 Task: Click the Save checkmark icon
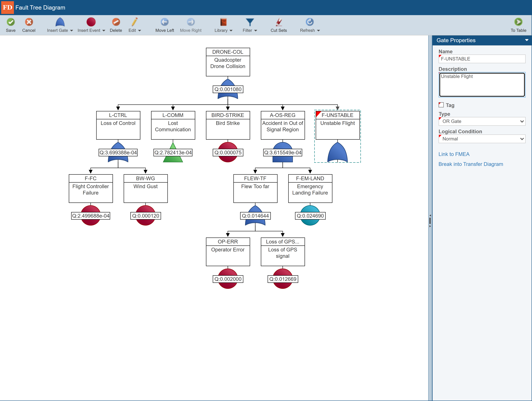(11, 22)
